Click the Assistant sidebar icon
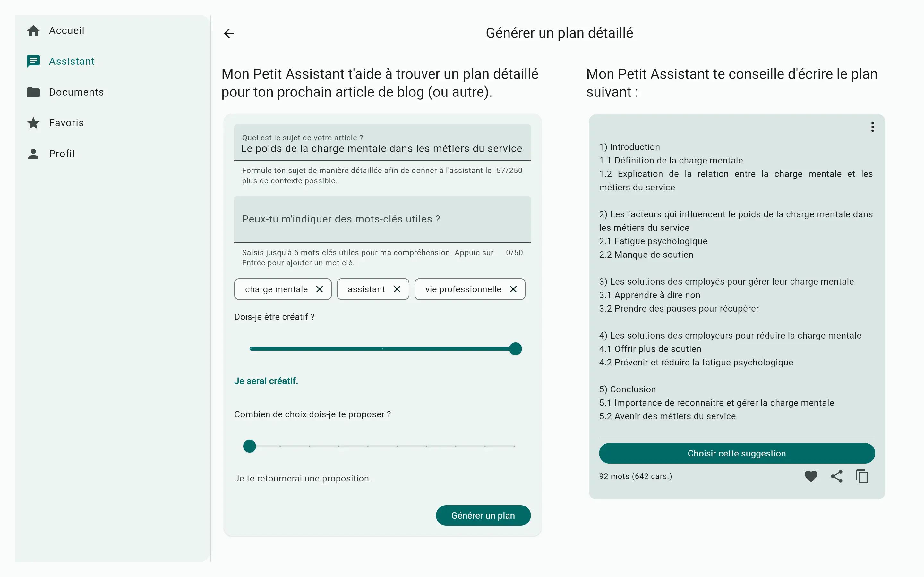This screenshot has height=577, width=924. (x=33, y=61)
